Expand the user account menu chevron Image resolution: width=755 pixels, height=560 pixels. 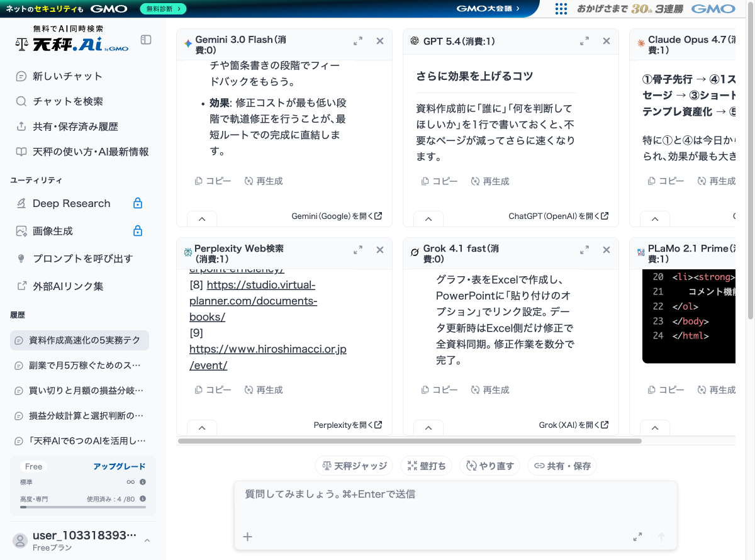[x=147, y=540]
